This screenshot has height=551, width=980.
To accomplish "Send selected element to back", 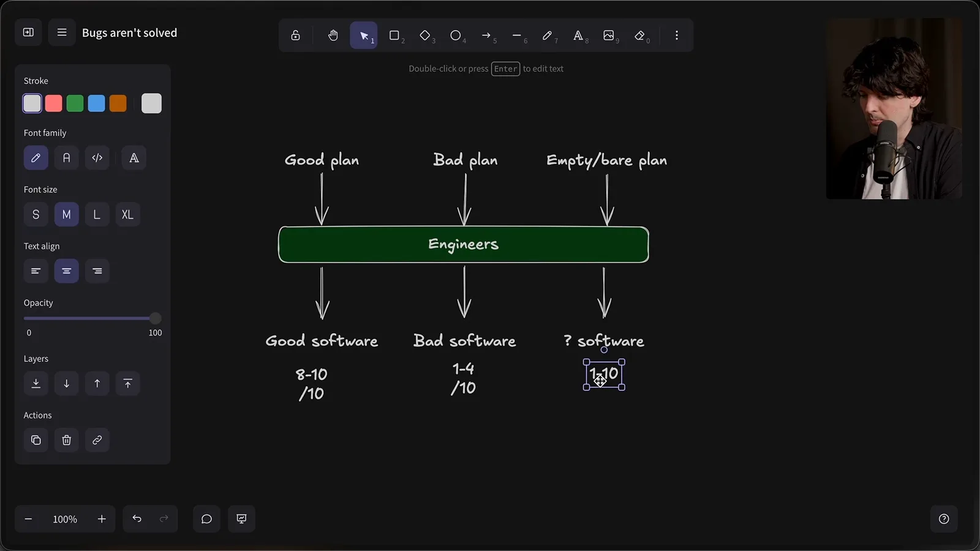I will tap(36, 384).
